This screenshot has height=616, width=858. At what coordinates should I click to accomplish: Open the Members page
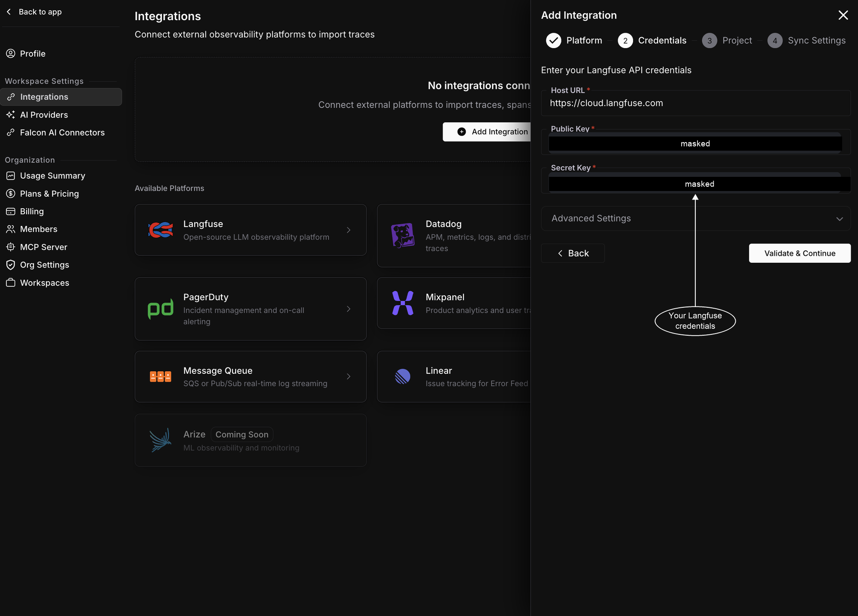pos(61,229)
